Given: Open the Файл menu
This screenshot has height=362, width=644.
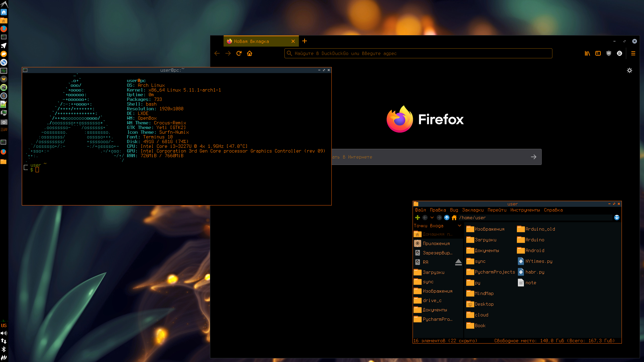Looking at the screenshot, I should [x=420, y=210].
